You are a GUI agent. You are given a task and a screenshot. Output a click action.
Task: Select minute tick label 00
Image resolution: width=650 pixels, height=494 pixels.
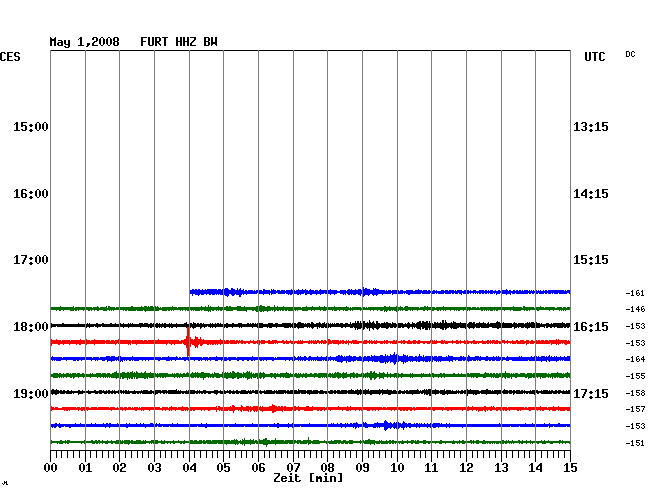tap(51, 468)
